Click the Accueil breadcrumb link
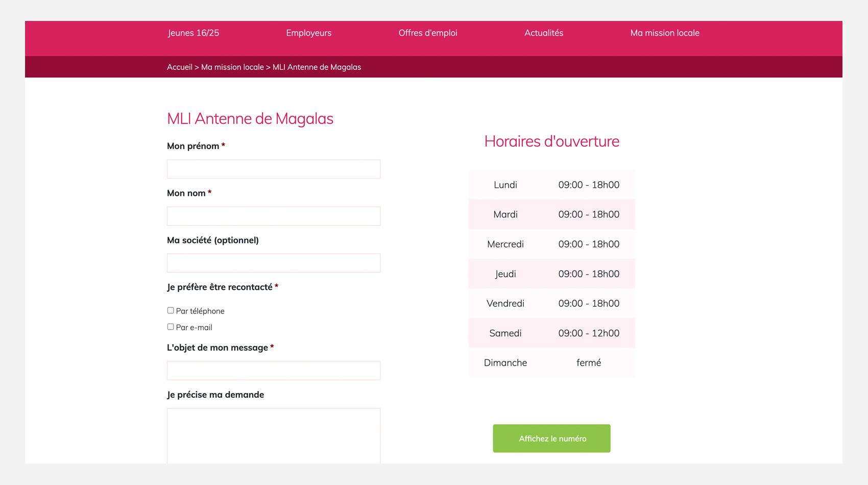This screenshot has height=485, width=868. click(179, 67)
